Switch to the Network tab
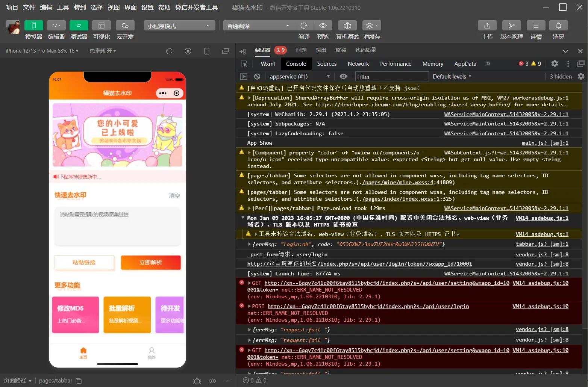This screenshot has height=387, width=588. click(358, 64)
